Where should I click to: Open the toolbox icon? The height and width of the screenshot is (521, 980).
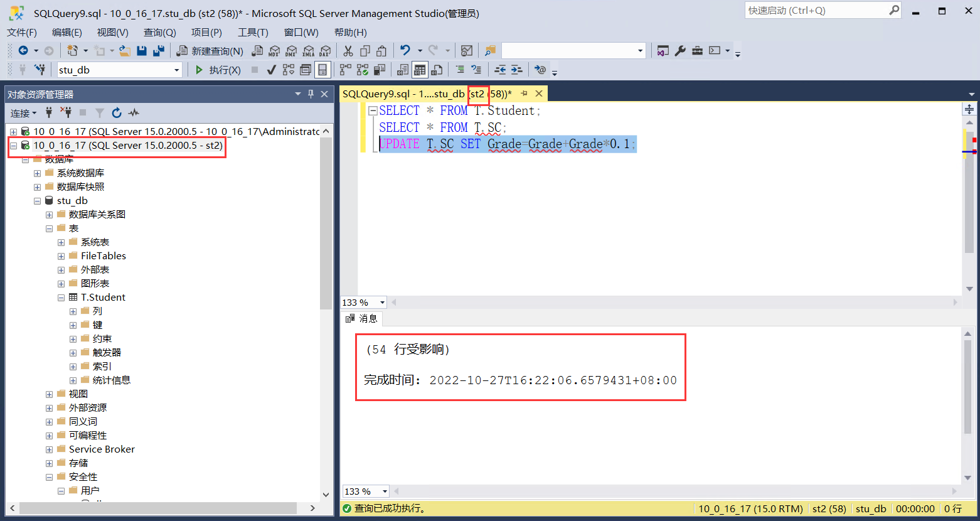point(697,51)
